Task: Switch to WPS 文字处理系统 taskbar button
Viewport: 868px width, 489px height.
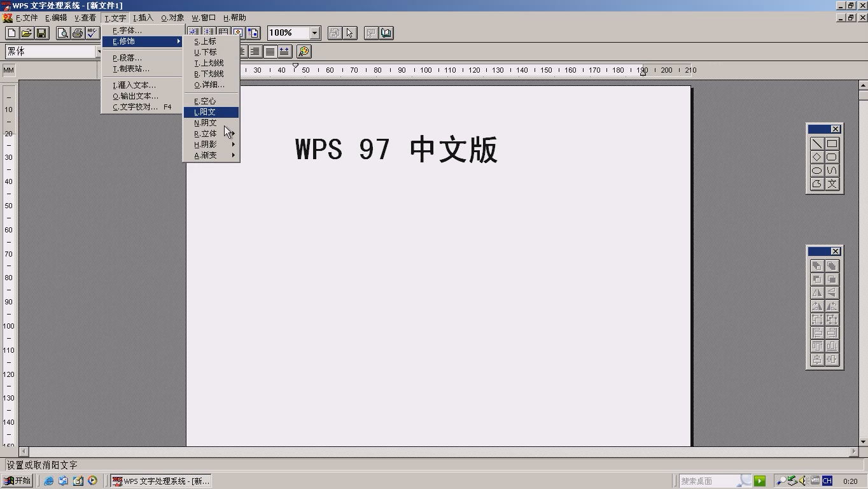Action: tap(161, 481)
